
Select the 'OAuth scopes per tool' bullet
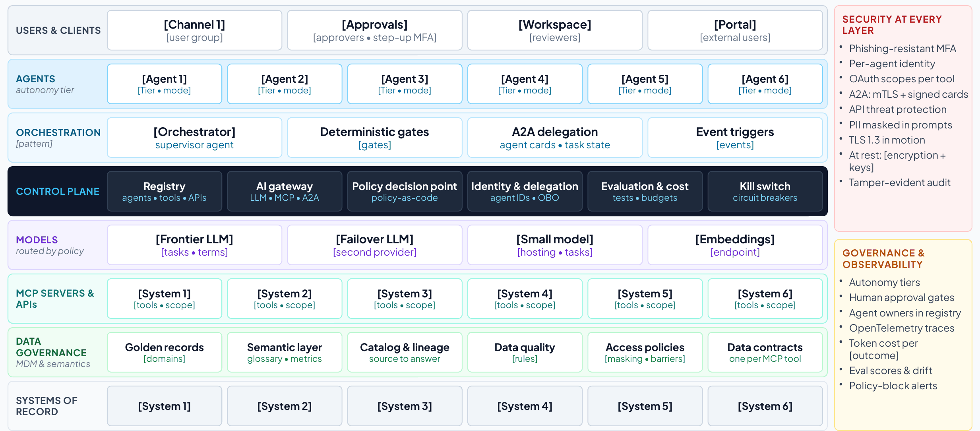[x=902, y=79]
